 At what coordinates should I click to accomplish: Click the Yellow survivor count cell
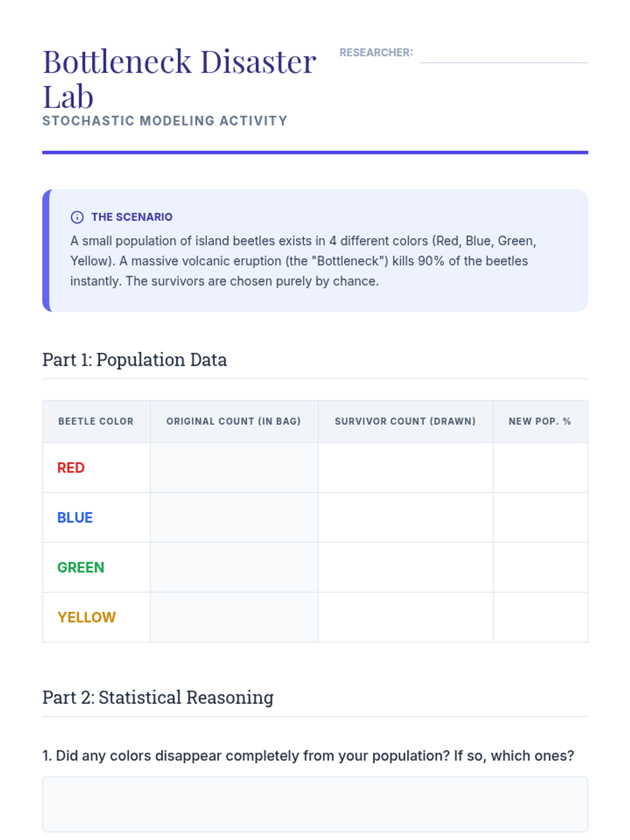405,617
